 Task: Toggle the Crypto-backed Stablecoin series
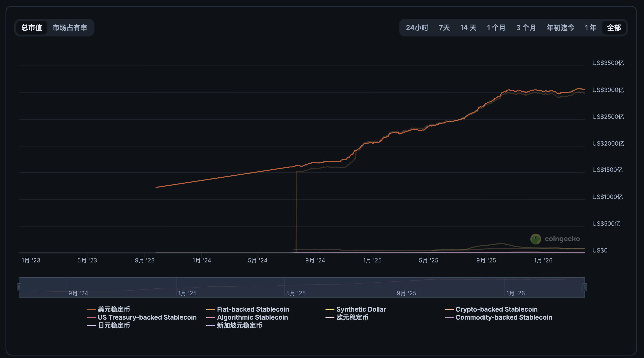point(491,309)
